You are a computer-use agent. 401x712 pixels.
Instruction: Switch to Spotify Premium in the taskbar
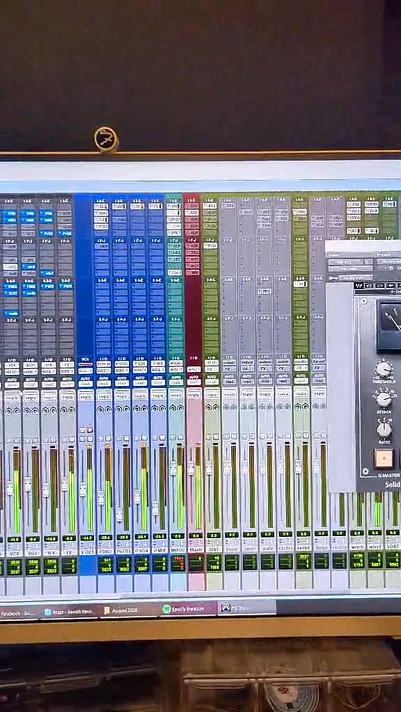tap(188, 608)
